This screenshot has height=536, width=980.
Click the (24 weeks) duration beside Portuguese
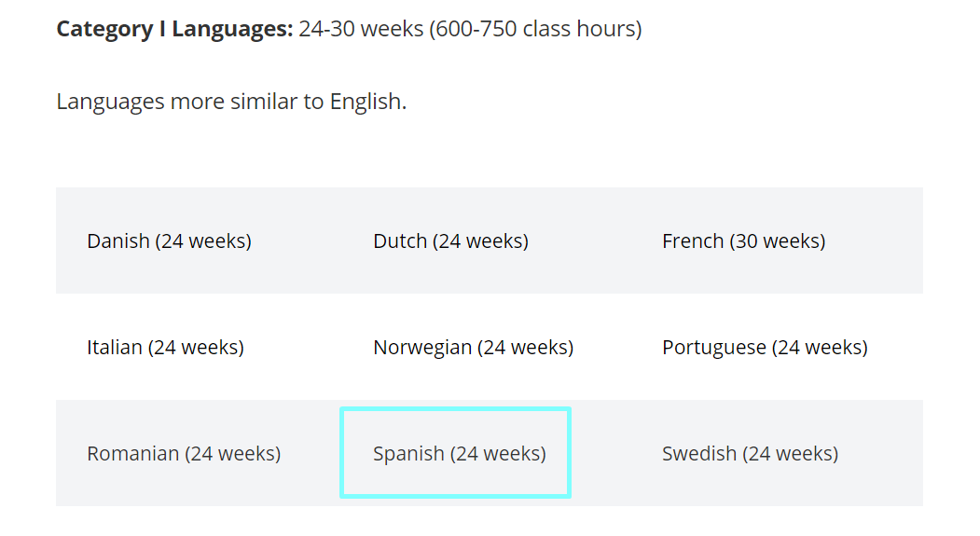pos(820,348)
